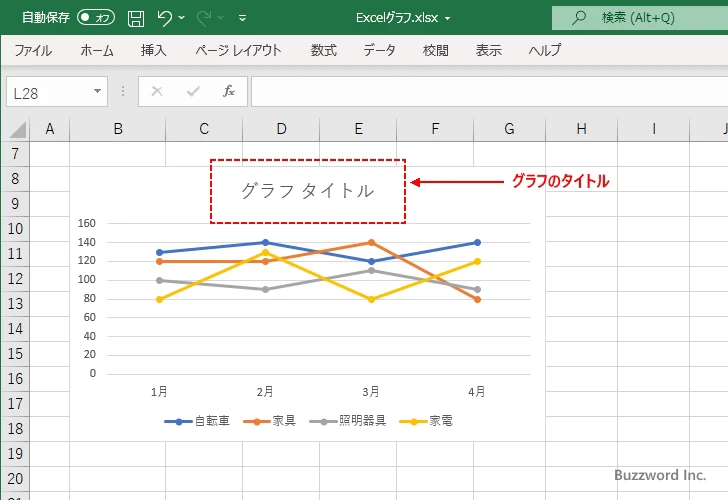The height and width of the screenshot is (500, 728).
Task: Select column F header
Action: 435,129
